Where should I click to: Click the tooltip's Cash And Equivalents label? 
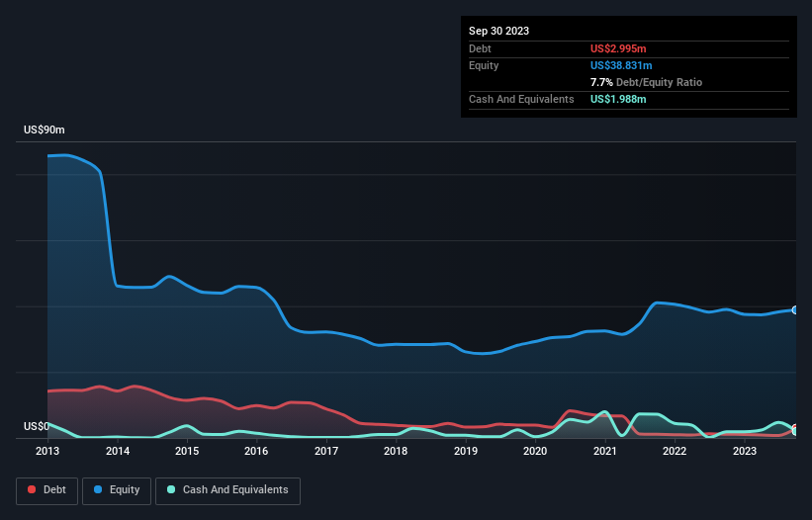(521, 99)
